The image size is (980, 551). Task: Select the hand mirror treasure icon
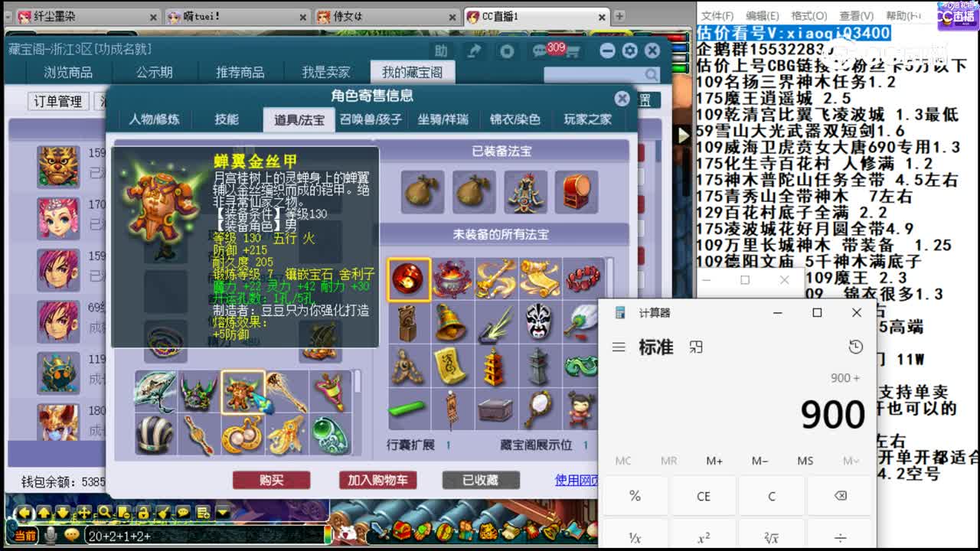pyautogui.click(x=540, y=410)
